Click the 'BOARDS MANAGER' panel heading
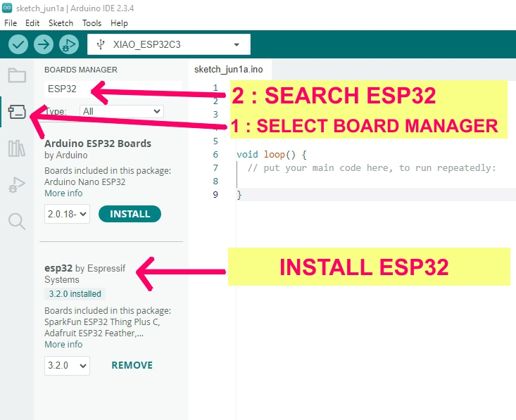516x420 pixels. pos(81,70)
